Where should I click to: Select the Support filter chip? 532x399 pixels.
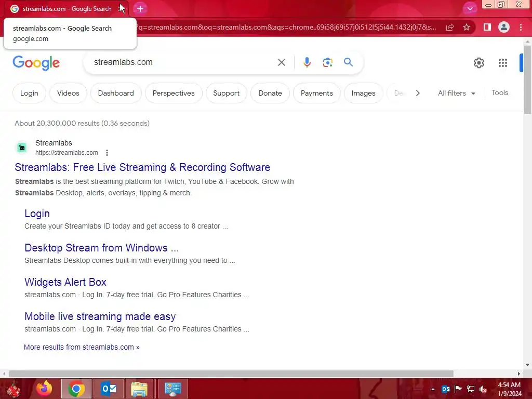pyautogui.click(x=227, y=93)
